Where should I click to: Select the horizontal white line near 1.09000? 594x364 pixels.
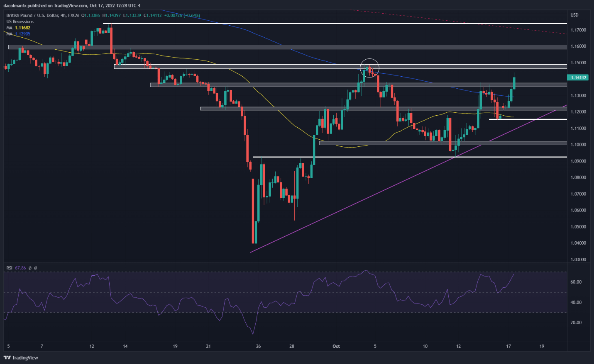(415, 157)
